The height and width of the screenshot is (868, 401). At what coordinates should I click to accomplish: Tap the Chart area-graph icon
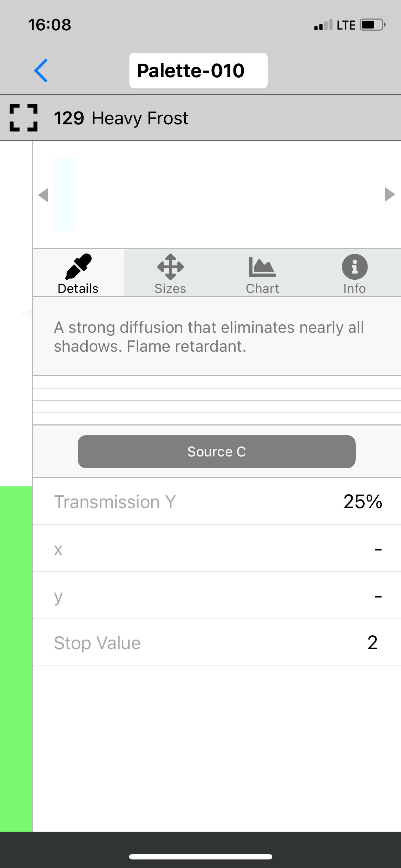262,267
